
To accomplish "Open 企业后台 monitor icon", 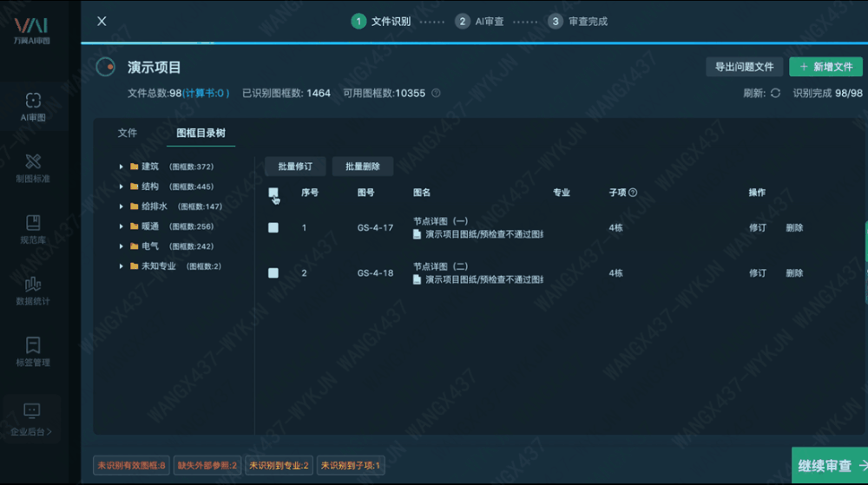I will point(32,410).
